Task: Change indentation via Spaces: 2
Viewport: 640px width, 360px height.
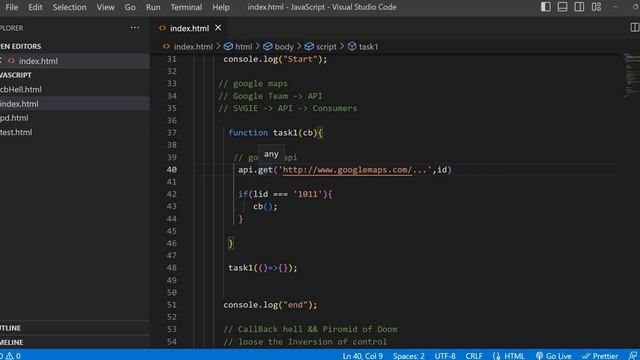Action: coord(409,356)
